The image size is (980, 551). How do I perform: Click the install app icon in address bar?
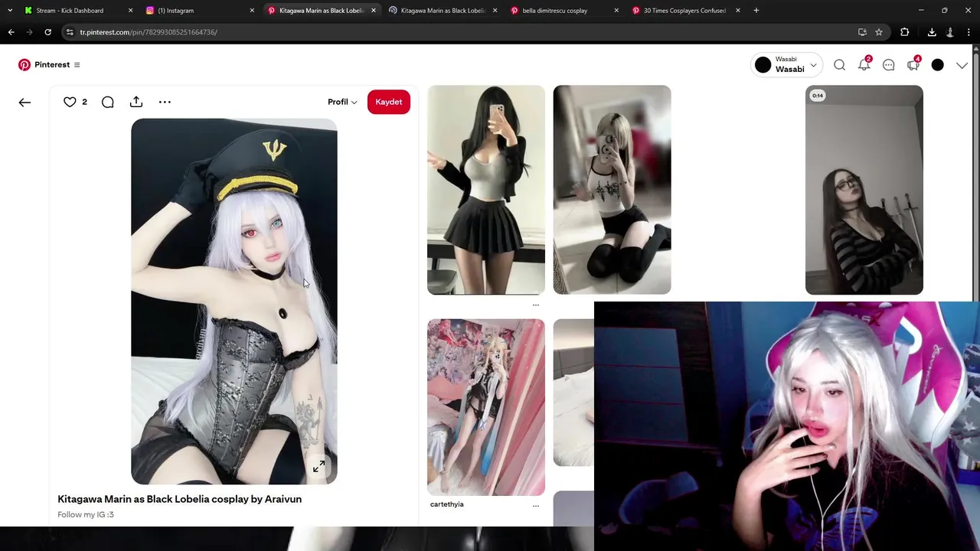pyautogui.click(x=862, y=32)
